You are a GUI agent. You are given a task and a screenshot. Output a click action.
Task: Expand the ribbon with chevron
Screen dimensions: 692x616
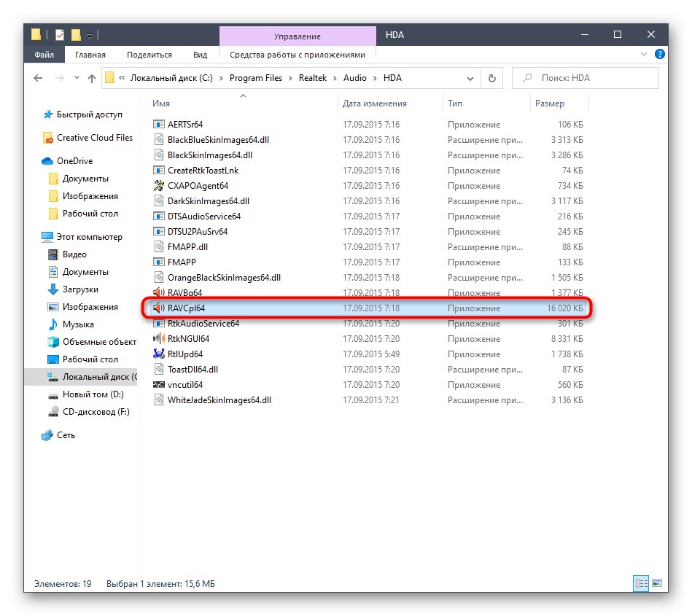click(x=643, y=54)
